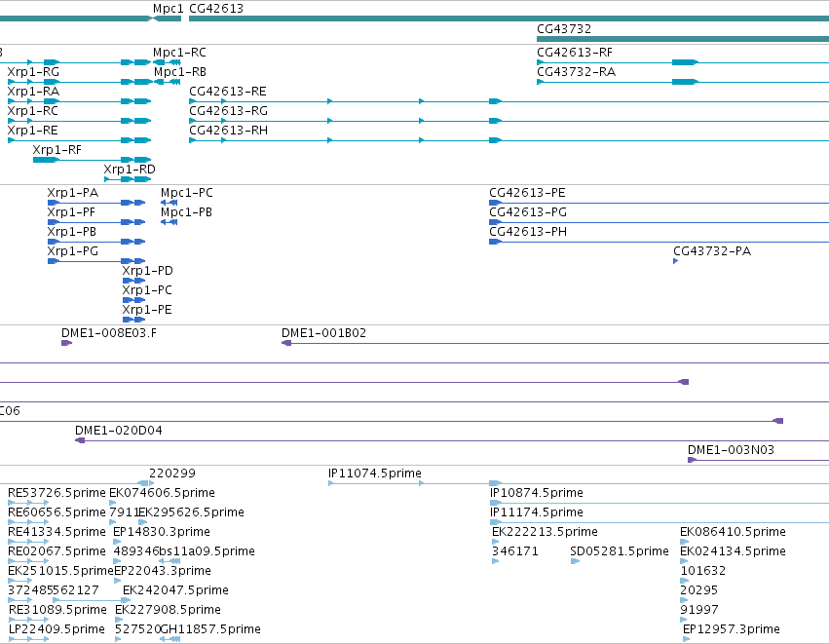Click the RE41334.5prime EST label
This screenshot has width=829, height=644.
[57, 532]
